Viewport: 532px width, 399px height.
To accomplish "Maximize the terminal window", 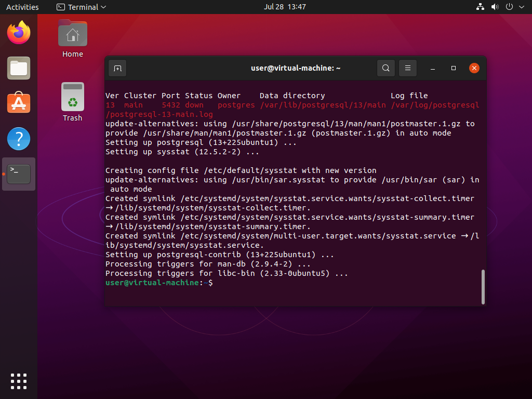I will (454, 68).
